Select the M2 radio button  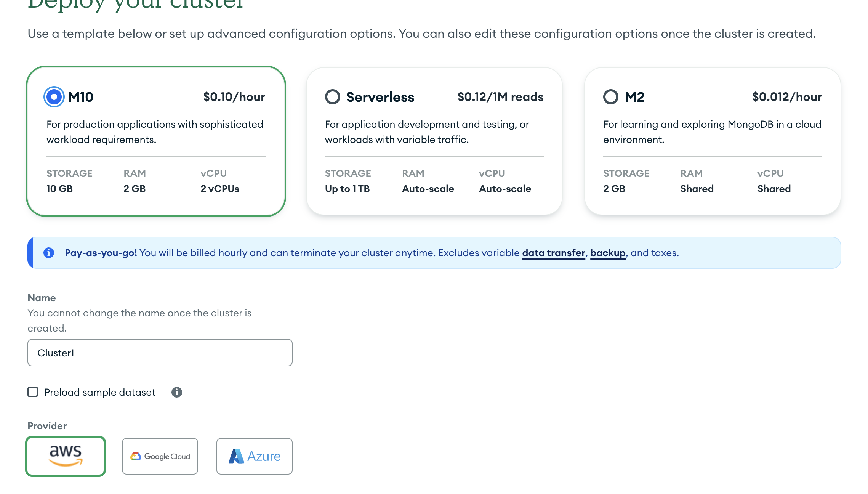pyautogui.click(x=611, y=97)
